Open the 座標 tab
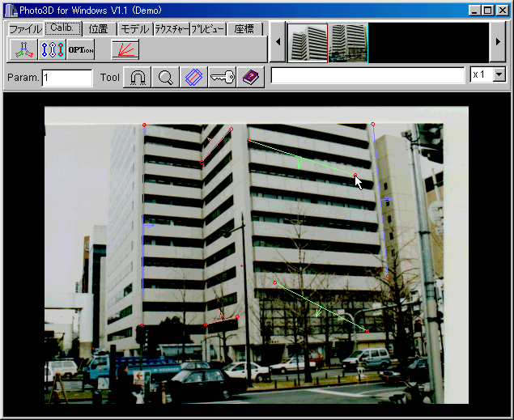This screenshot has width=514, height=420. click(244, 29)
